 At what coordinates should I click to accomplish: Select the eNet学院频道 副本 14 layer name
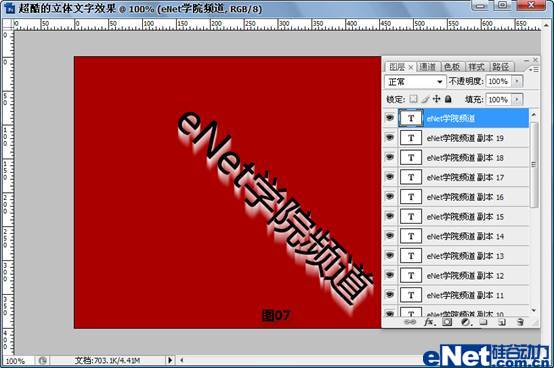pyautogui.click(x=465, y=236)
